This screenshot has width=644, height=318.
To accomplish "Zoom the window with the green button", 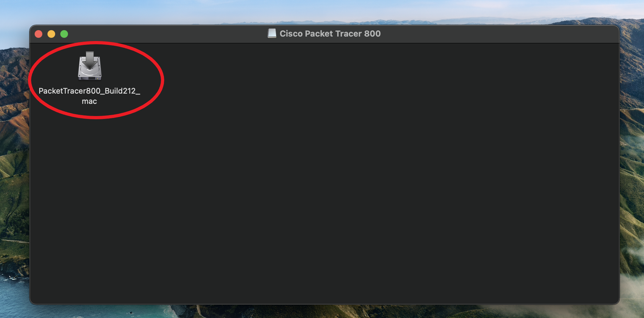I will click(x=64, y=34).
